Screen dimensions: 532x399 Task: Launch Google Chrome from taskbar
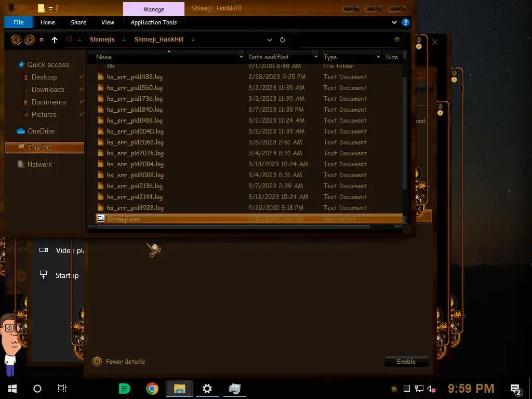(152, 389)
